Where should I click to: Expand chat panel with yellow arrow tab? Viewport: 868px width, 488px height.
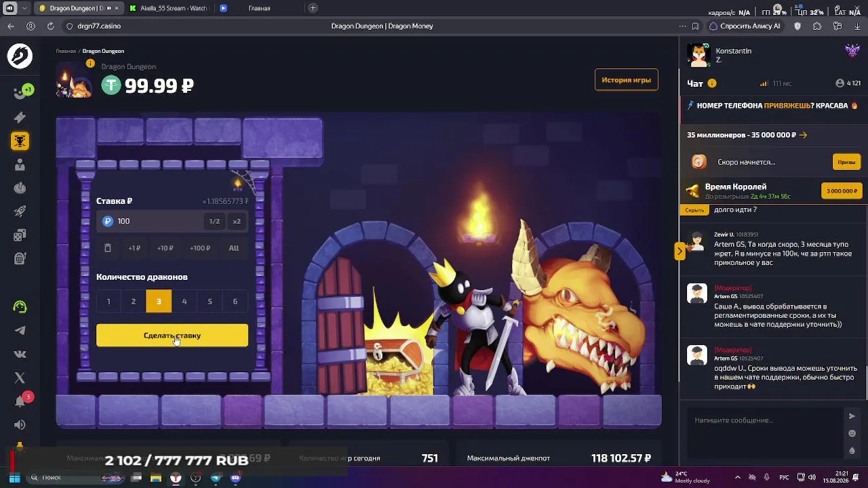tap(679, 251)
